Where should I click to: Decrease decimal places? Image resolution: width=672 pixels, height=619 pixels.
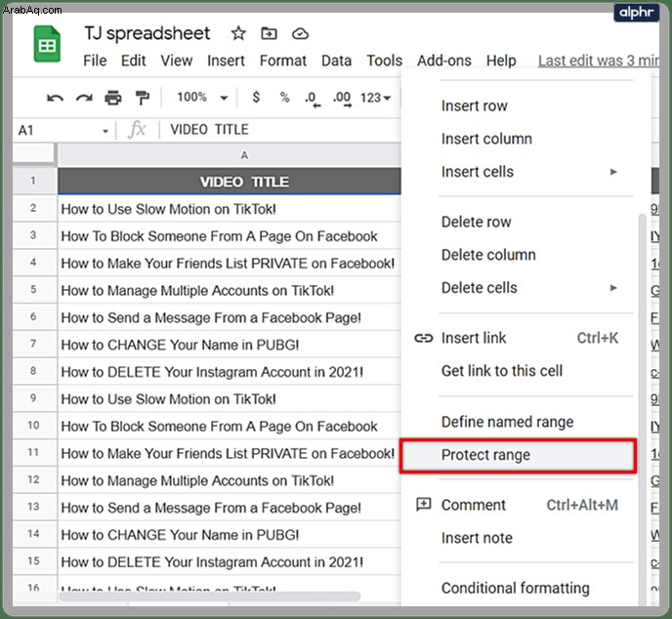[313, 99]
